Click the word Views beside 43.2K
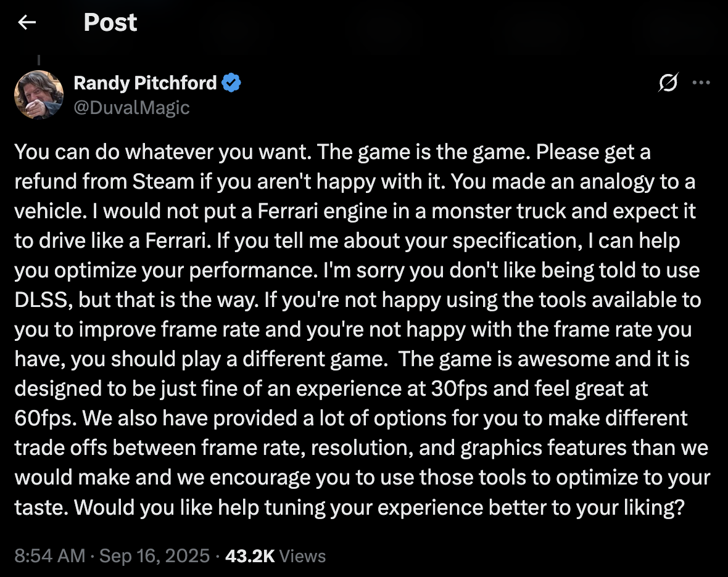The image size is (728, 577). [302, 555]
